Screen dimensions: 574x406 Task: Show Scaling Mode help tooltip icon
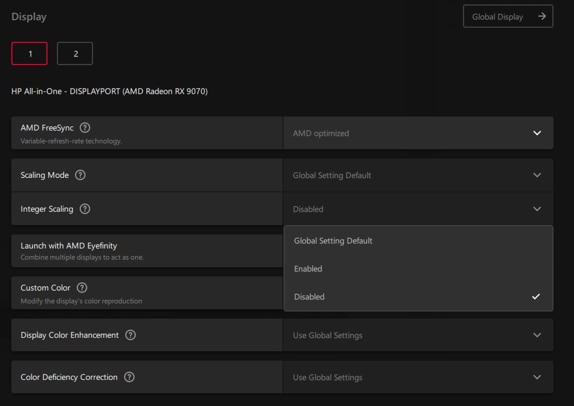pyautogui.click(x=80, y=175)
